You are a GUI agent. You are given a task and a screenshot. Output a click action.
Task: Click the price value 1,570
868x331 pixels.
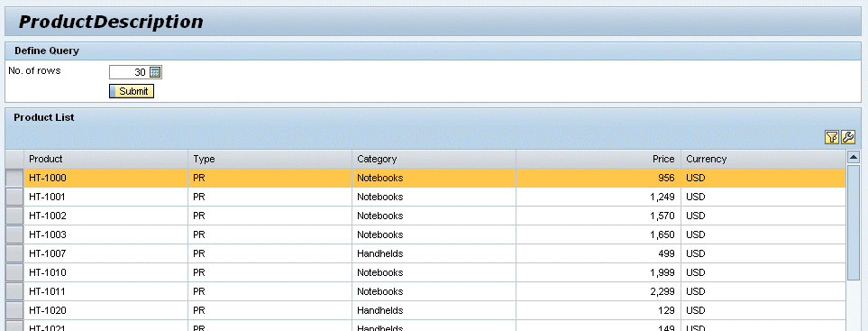click(662, 216)
